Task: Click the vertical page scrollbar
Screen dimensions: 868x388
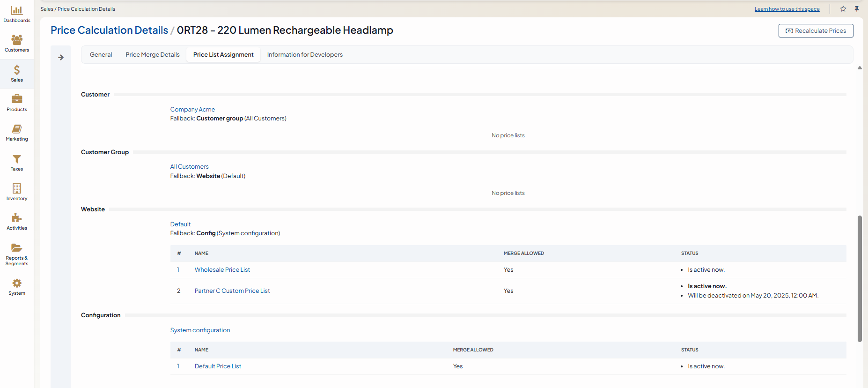Action: [860, 278]
